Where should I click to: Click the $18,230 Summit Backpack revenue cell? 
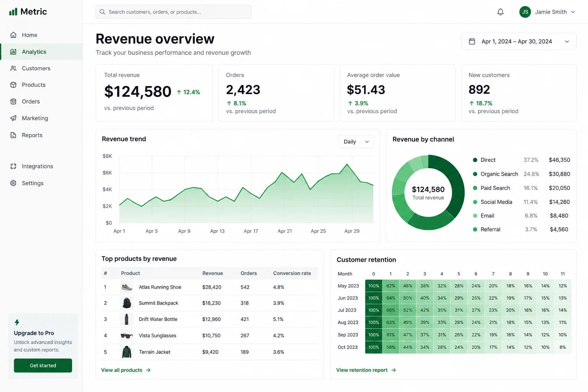[211, 303]
